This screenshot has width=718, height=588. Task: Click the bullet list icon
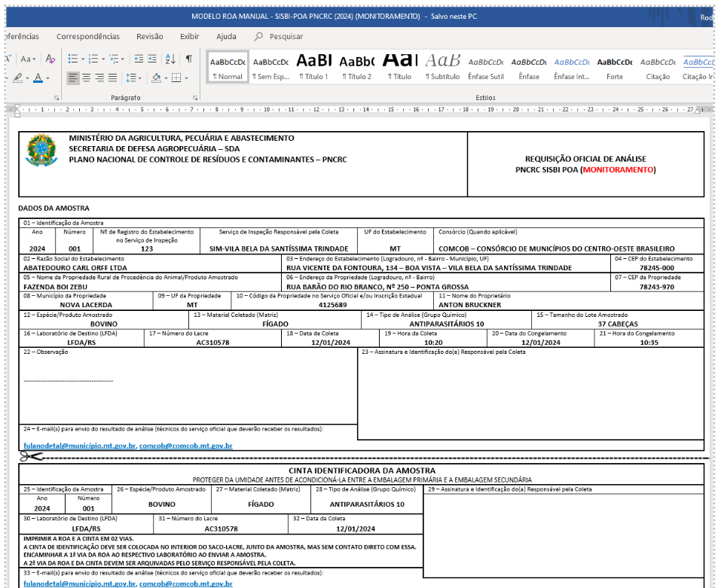(x=73, y=59)
